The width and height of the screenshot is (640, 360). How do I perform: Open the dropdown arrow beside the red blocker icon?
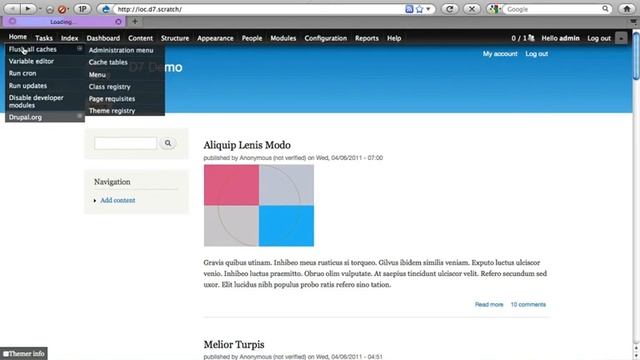click(x=68, y=9)
